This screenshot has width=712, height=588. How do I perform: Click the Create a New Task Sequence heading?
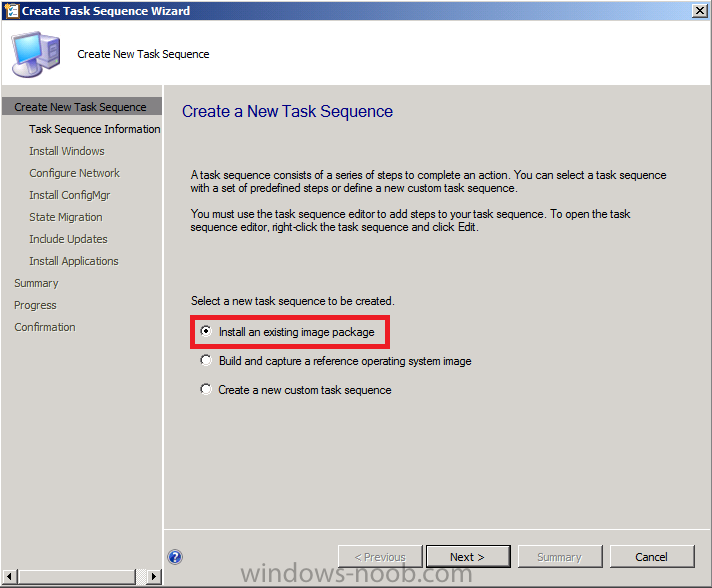[x=287, y=111]
